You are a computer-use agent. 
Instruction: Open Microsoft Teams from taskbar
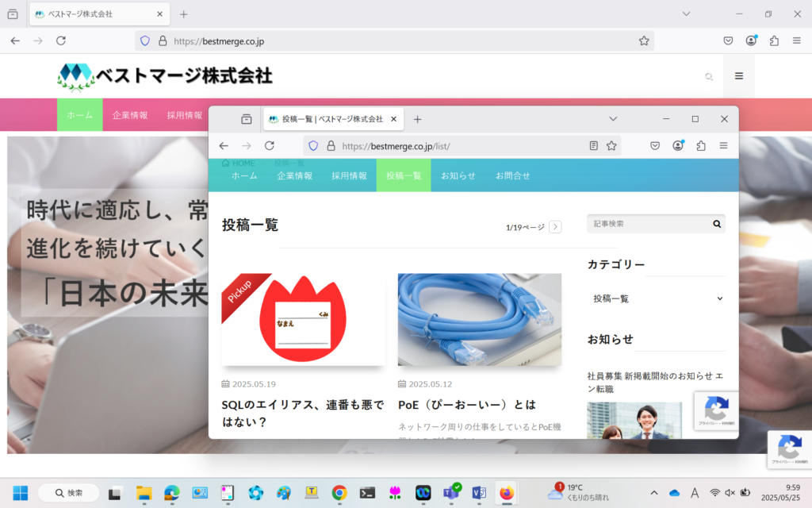pos(451,492)
